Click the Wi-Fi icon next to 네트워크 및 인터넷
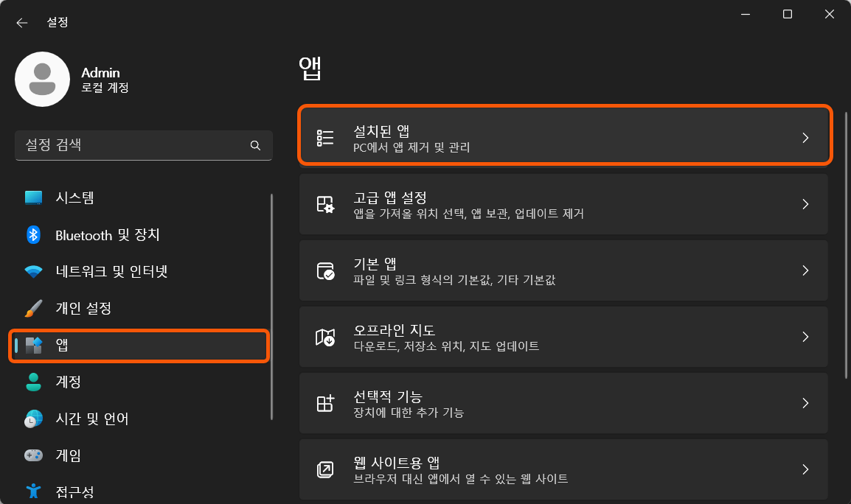The height and width of the screenshot is (504, 851). 32,270
